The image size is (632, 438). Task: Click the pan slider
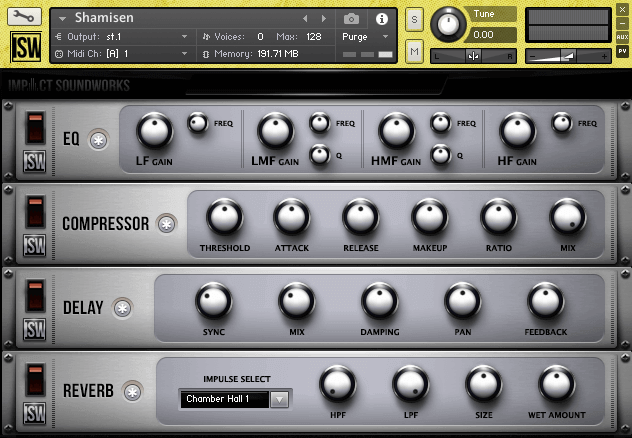[x=474, y=56]
